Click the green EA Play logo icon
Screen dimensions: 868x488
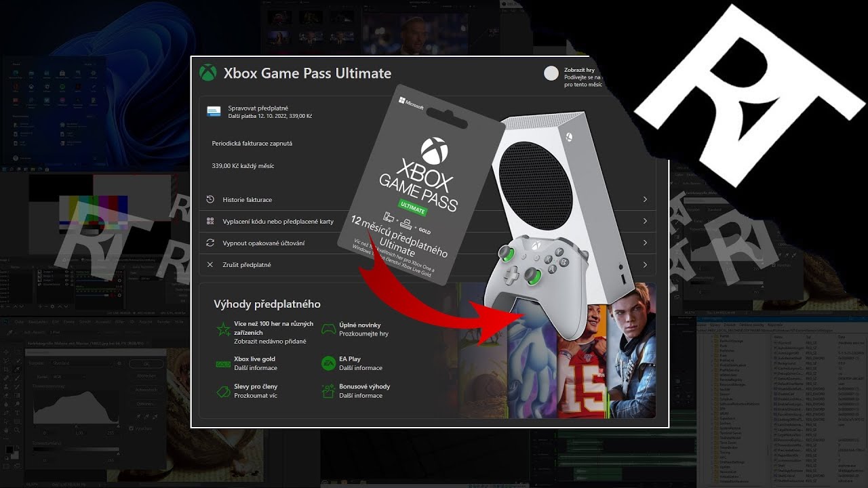point(328,363)
